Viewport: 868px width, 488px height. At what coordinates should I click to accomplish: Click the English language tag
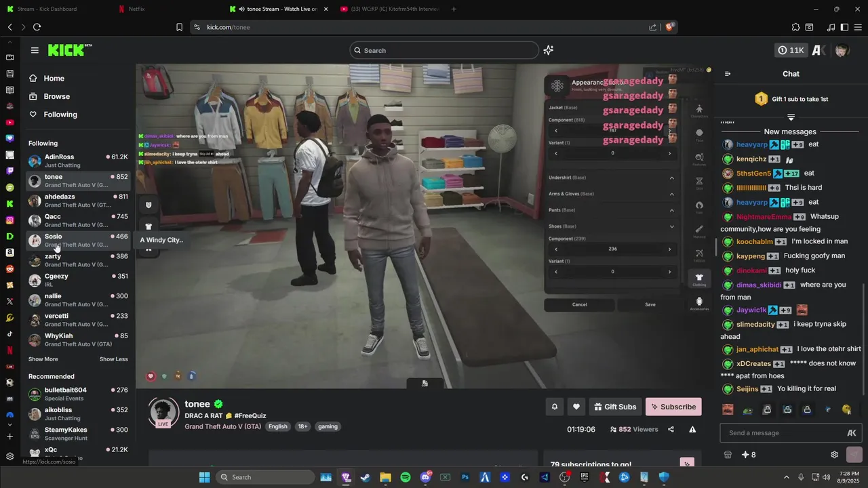pos(278,426)
